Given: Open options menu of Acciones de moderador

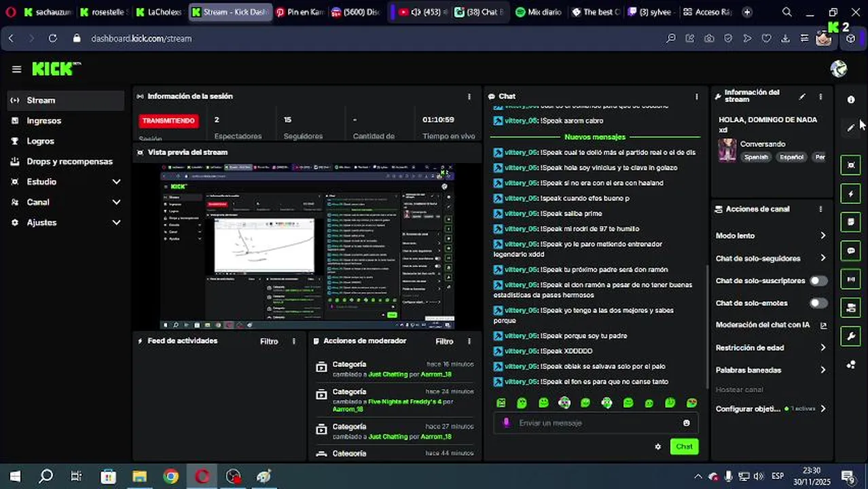Looking at the screenshot, I should coord(469,341).
